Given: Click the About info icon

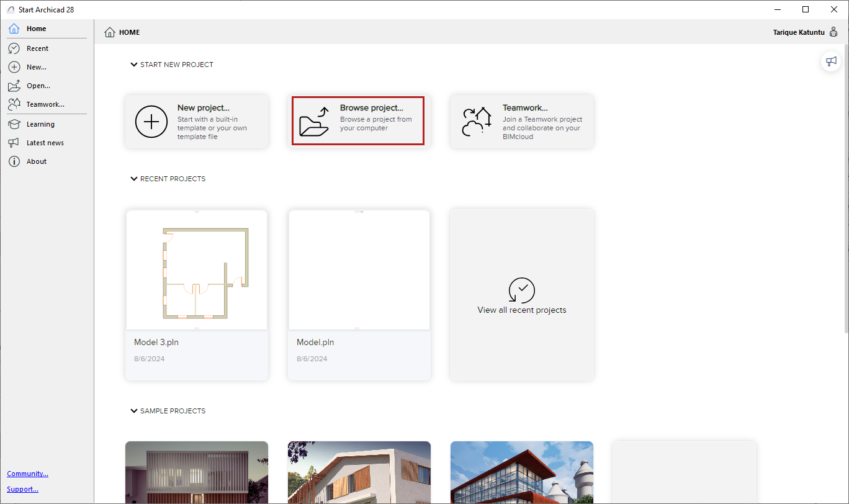Looking at the screenshot, I should point(14,161).
